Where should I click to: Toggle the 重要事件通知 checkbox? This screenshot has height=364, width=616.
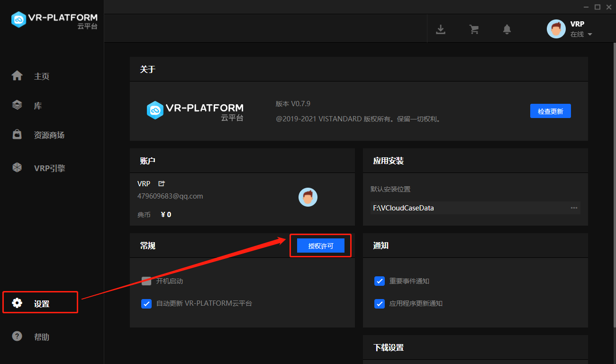click(380, 281)
